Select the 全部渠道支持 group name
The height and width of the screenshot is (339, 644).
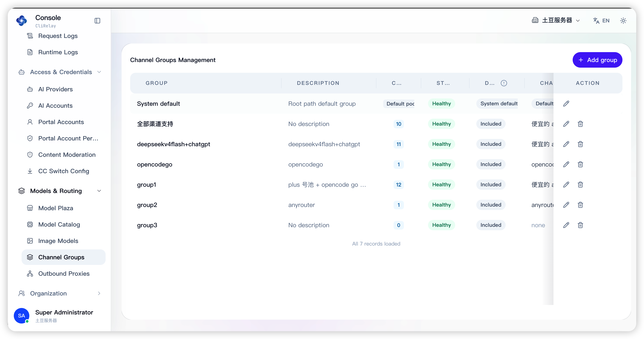[x=155, y=124]
